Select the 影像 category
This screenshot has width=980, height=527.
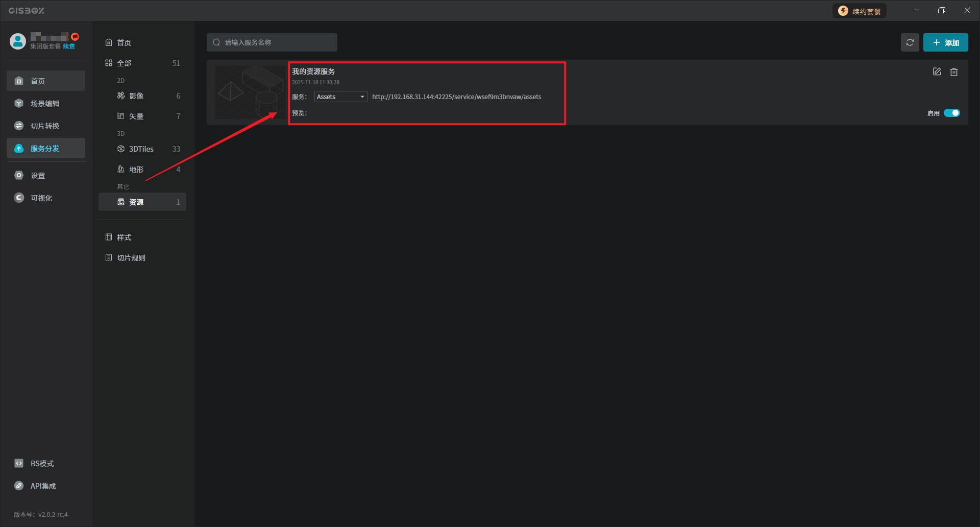click(x=136, y=96)
